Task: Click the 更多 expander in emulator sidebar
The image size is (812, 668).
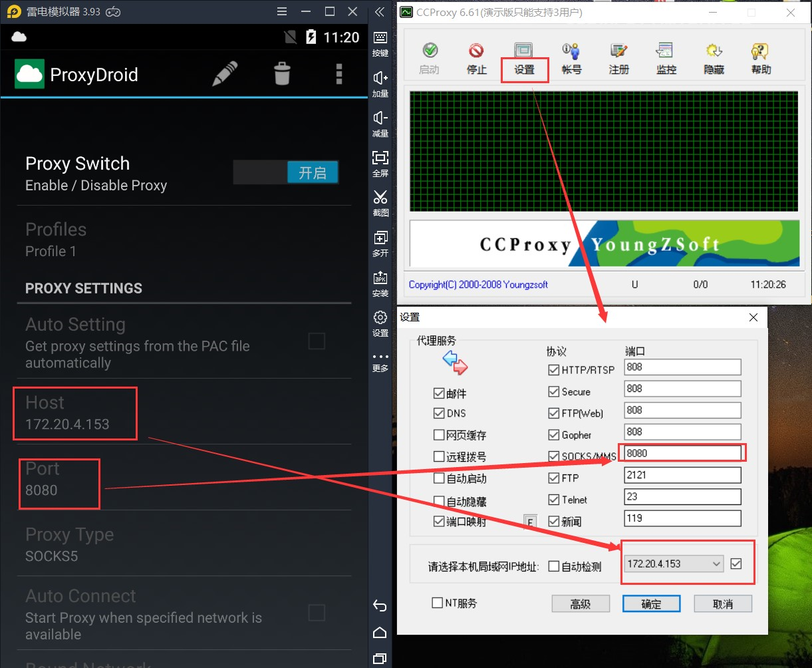Action: (380, 359)
